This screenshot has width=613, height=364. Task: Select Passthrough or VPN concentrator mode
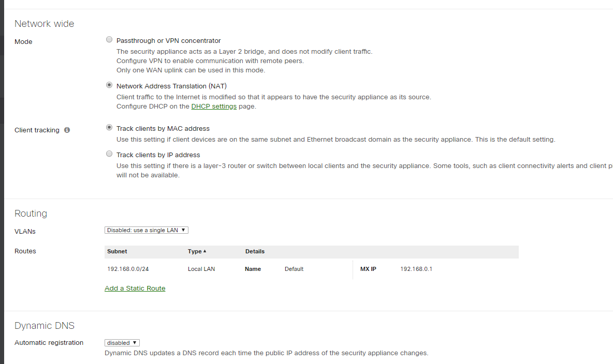coord(109,39)
